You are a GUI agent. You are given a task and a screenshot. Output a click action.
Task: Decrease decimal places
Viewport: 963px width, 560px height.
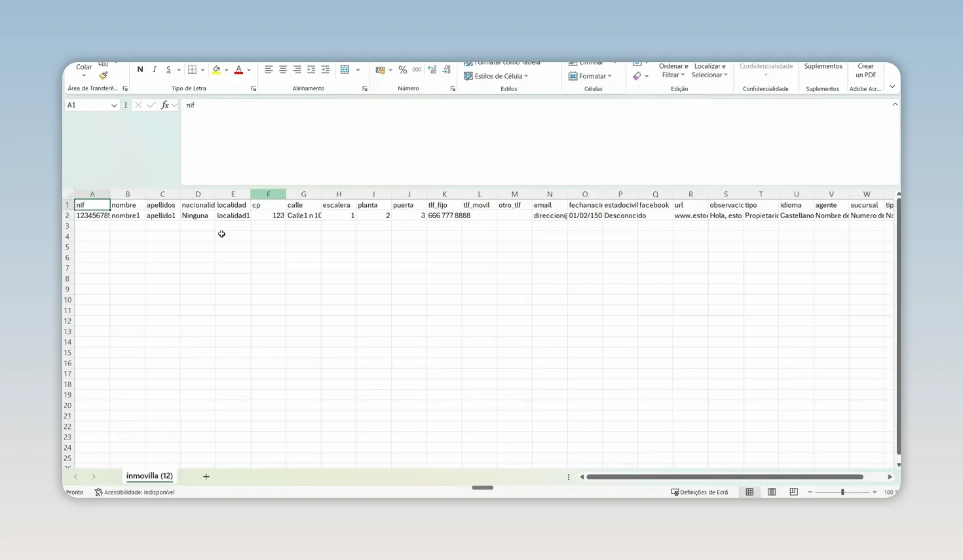point(446,69)
